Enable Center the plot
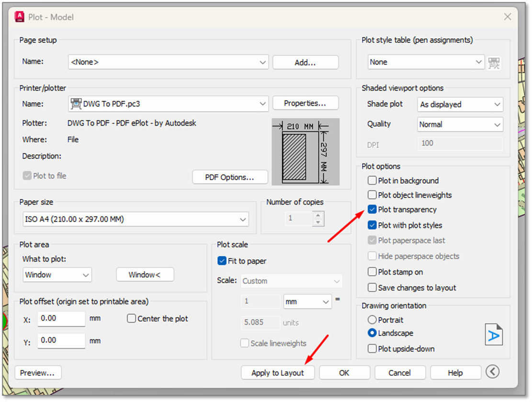 pyautogui.click(x=132, y=318)
